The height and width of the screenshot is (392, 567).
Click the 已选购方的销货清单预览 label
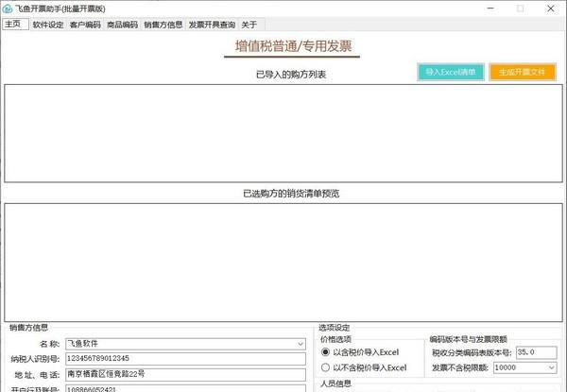coord(291,194)
